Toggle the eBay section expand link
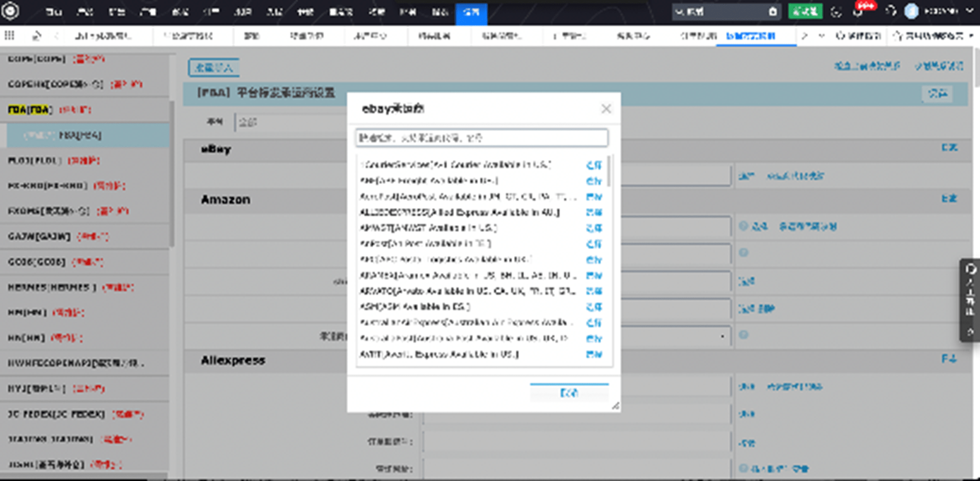980x481 pixels. coord(949,147)
